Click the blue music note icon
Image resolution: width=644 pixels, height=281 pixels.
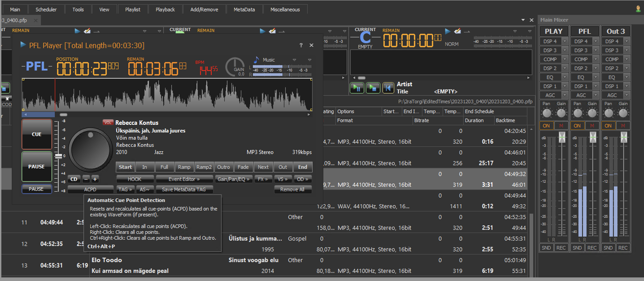[x=257, y=60]
